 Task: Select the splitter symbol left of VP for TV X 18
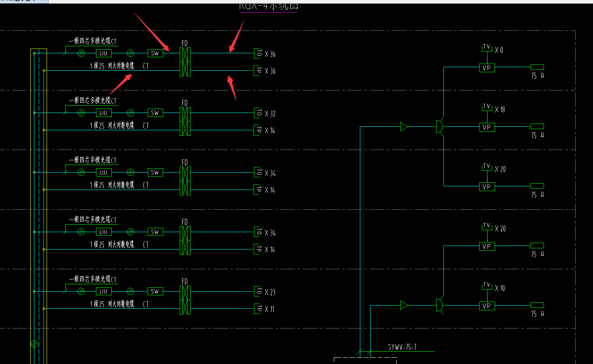click(439, 127)
